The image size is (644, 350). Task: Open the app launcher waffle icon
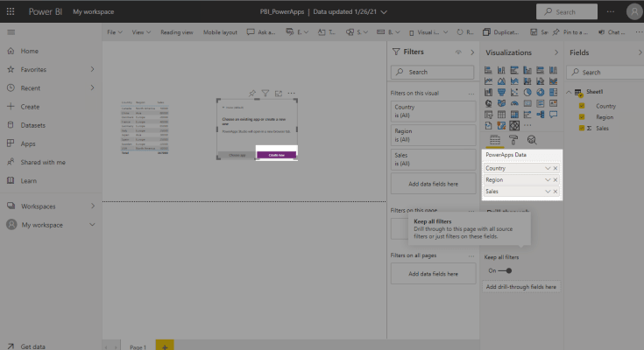coord(11,11)
